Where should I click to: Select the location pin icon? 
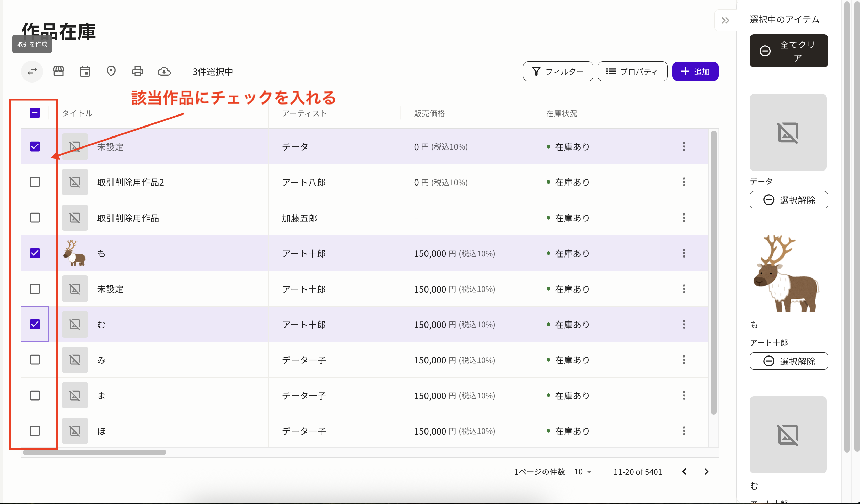pos(111,71)
